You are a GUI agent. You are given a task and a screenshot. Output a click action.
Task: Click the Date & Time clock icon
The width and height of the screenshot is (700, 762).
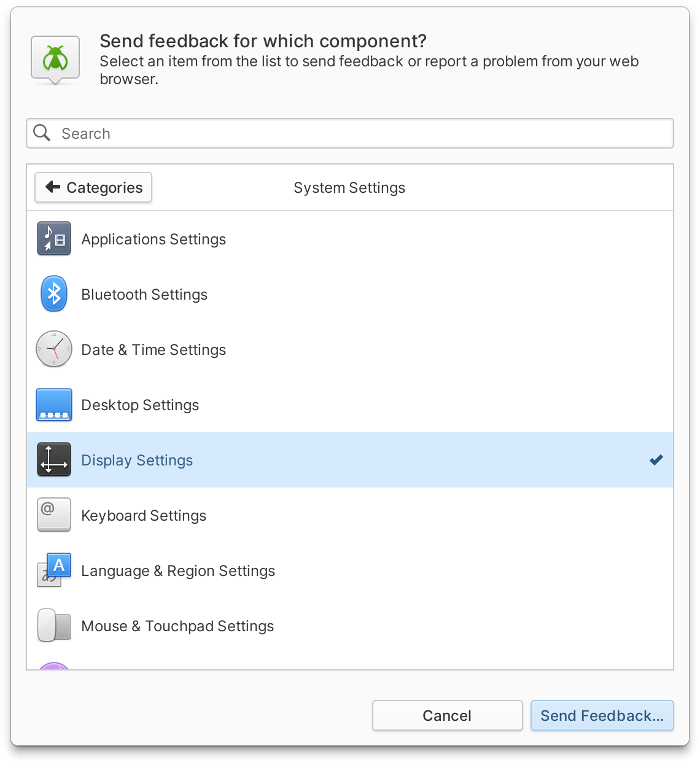tap(54, 349)
